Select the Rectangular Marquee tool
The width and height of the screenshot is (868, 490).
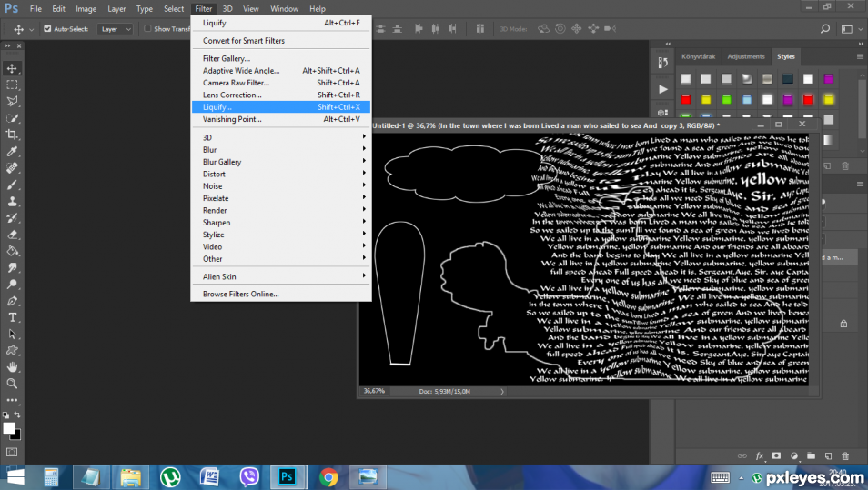pos(12,85)
